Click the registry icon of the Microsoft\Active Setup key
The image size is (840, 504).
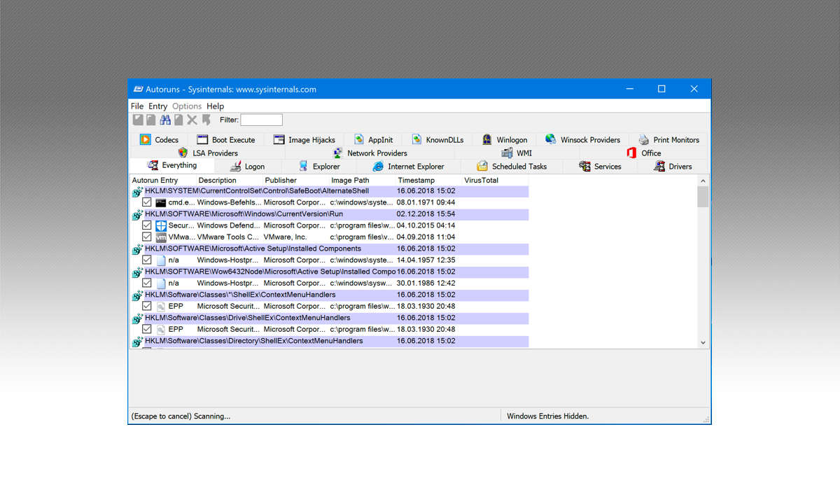point(137,248)
